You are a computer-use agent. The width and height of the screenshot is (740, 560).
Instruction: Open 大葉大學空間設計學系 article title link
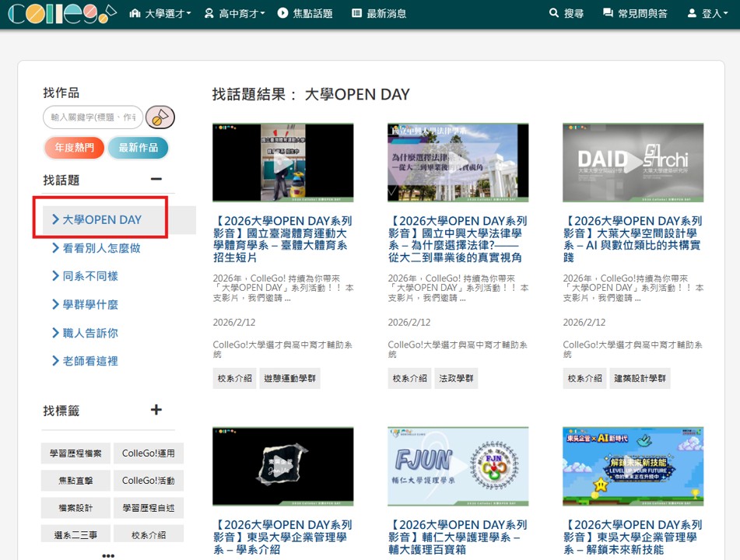tap(632, 233)
